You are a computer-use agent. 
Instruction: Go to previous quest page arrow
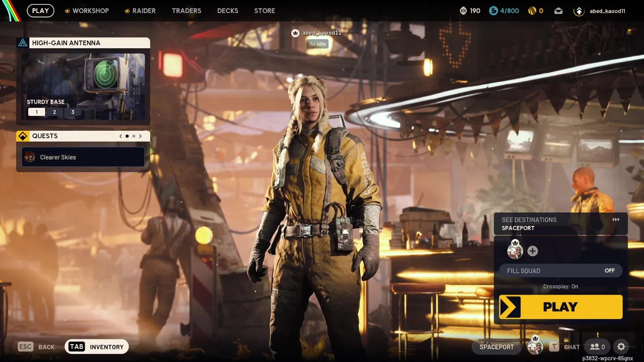(x=121, y=136)
